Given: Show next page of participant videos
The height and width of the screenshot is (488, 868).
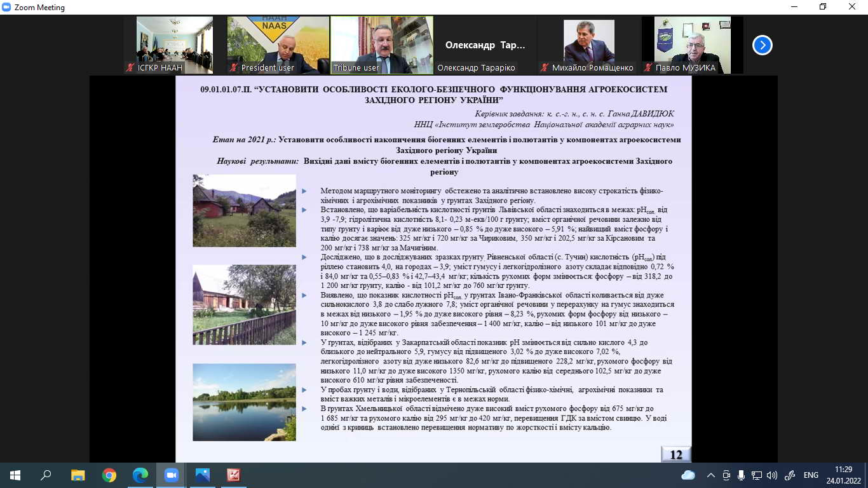Looking at the screenshot, I should pos(762,45).
